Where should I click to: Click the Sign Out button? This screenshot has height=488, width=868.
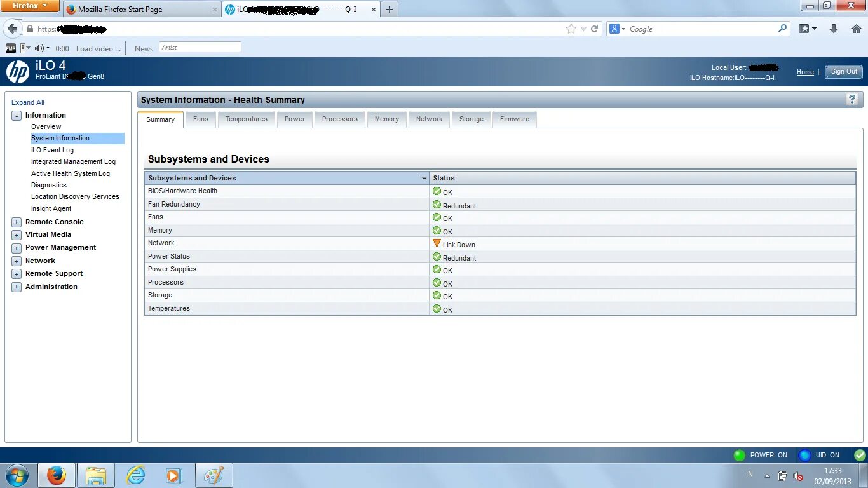[844, 72]
